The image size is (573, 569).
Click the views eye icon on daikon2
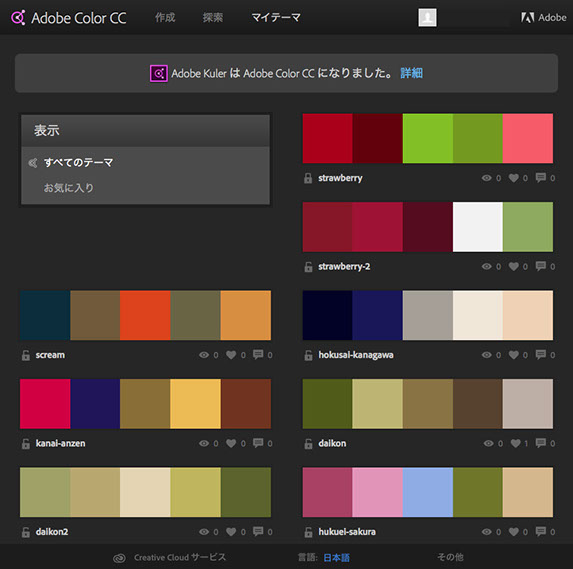(x=204, y=532)
